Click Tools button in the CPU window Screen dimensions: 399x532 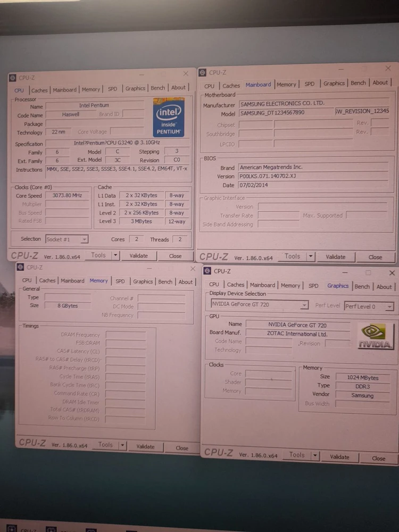98,255
